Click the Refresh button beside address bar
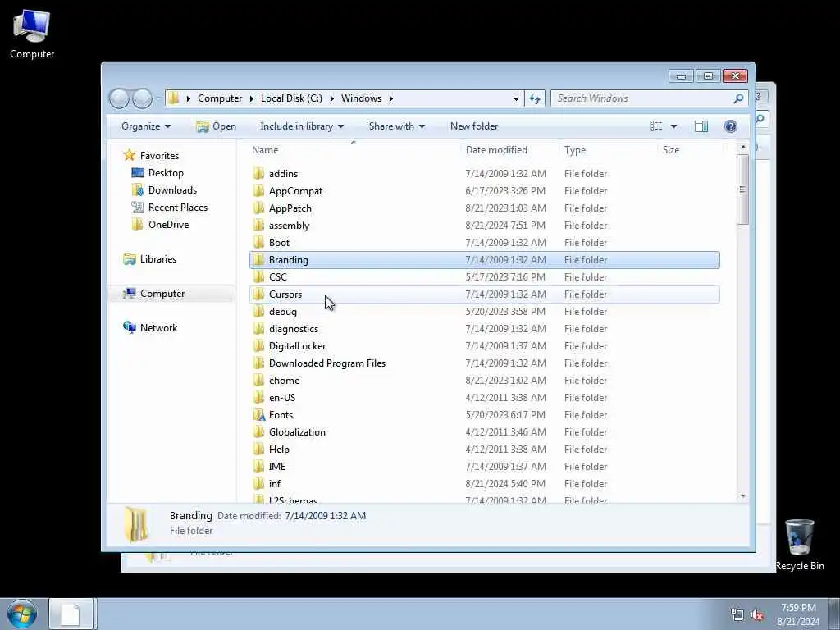 tap(535, 98)
